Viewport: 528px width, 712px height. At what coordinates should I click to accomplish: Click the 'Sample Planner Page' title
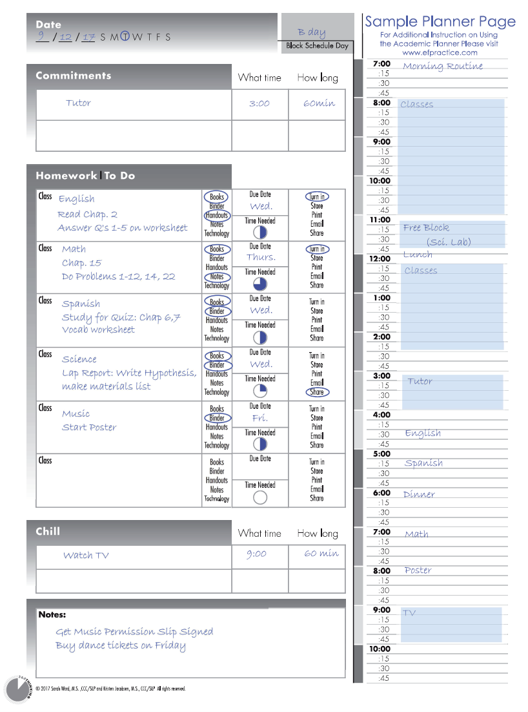click(440, 21)
